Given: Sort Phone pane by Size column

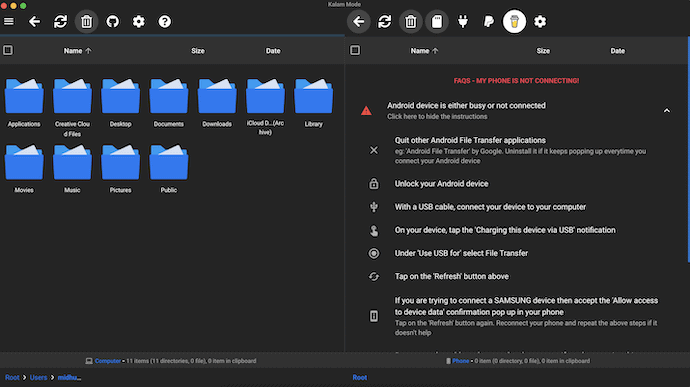Looking at the screenshot, I should click(x=543, y=51).
